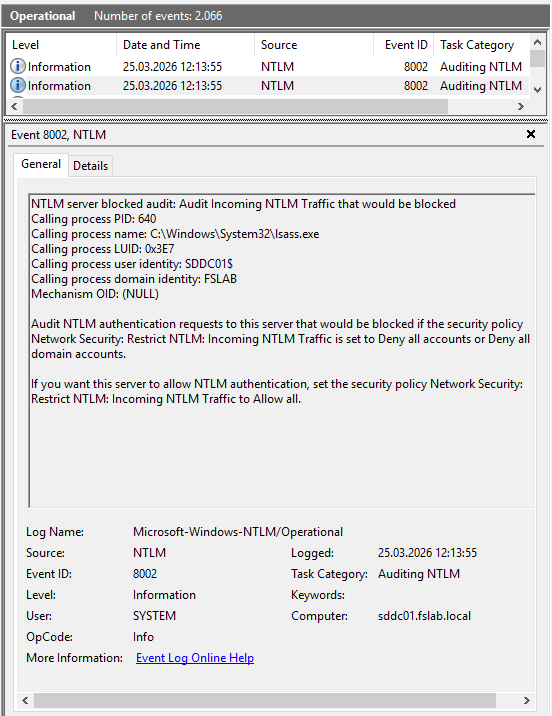Click the paragraph starting 'If you want this server'
Viewport: 552px width, 716px height.
277,391
